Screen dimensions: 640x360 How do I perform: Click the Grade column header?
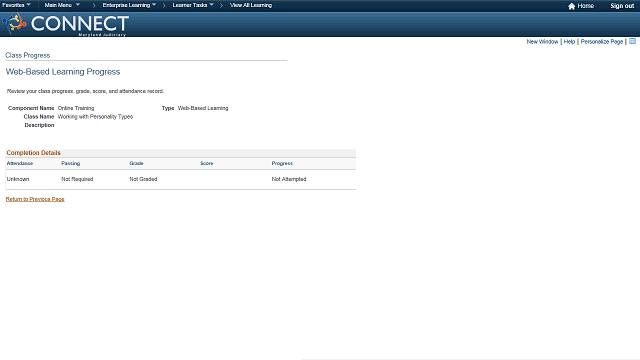point(136,163)
